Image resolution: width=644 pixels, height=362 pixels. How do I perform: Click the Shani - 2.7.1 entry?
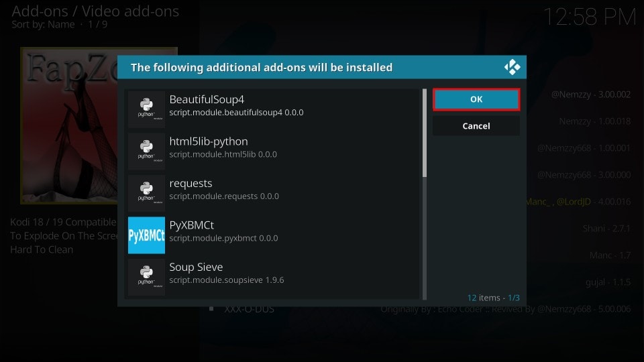pos(606,229)
